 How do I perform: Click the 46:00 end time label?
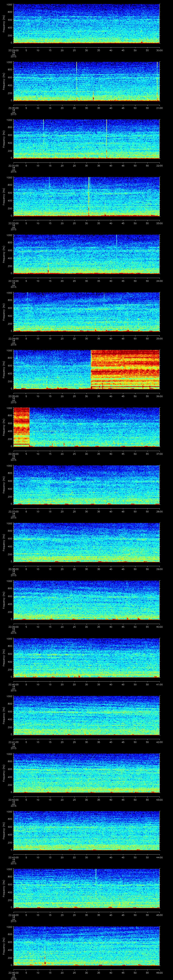(x=159, y=973)
